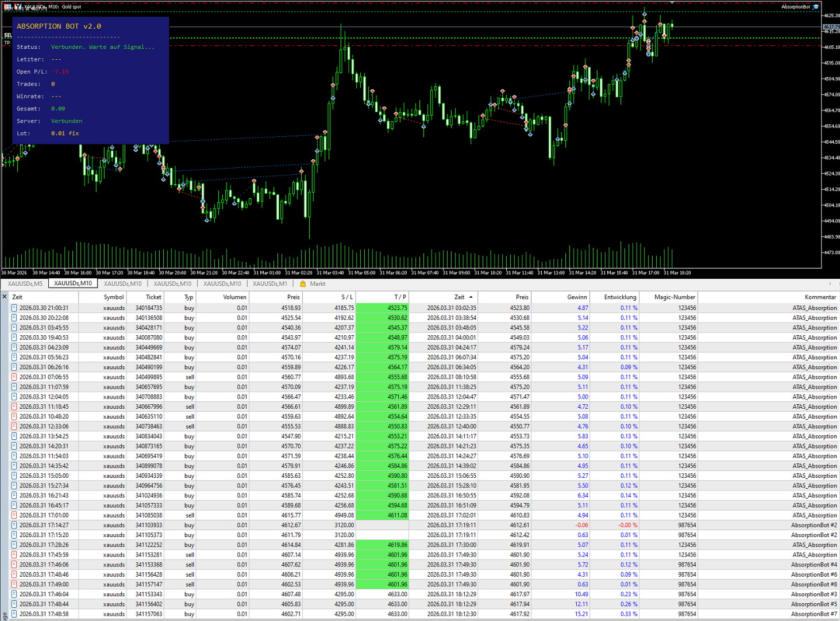Click the order icon for ticket 340449669
The height and width of the screenshot is (621, 840).
[x=14, y=347]
